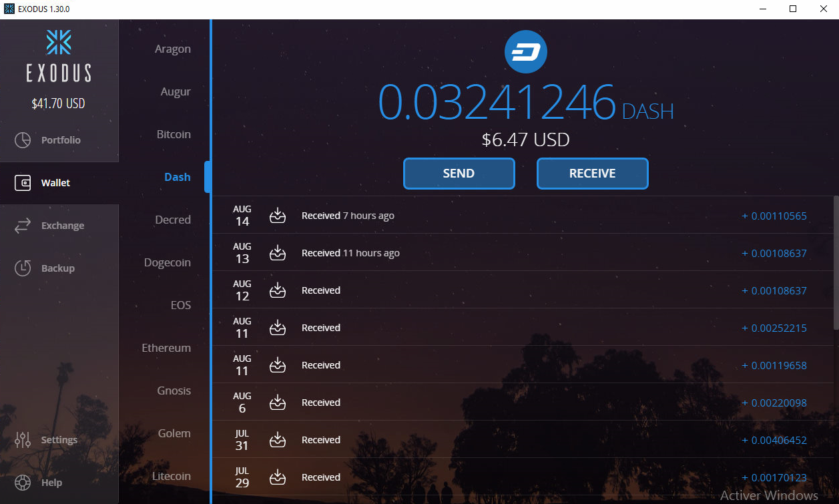Click the amount + 0.00220098
This screenshot has height=504, width=839.
point(774,403)
